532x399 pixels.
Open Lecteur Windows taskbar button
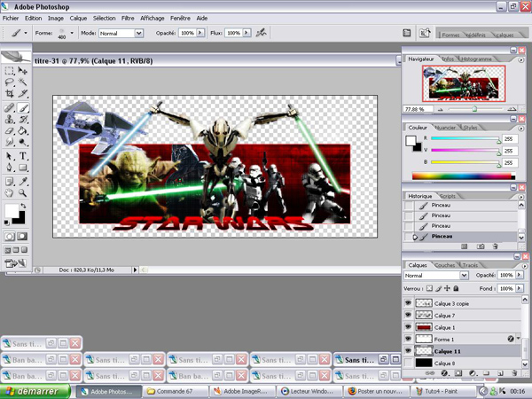point(309,391)
